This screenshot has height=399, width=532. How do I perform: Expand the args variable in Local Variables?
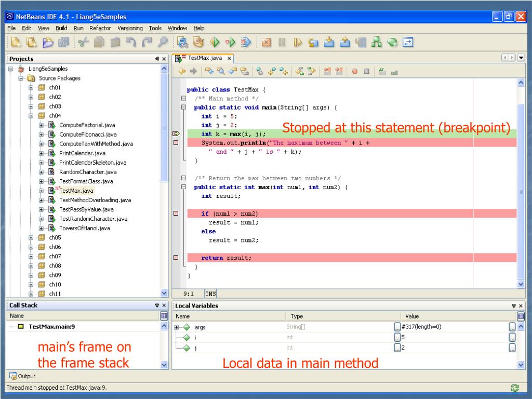(177, 327)
